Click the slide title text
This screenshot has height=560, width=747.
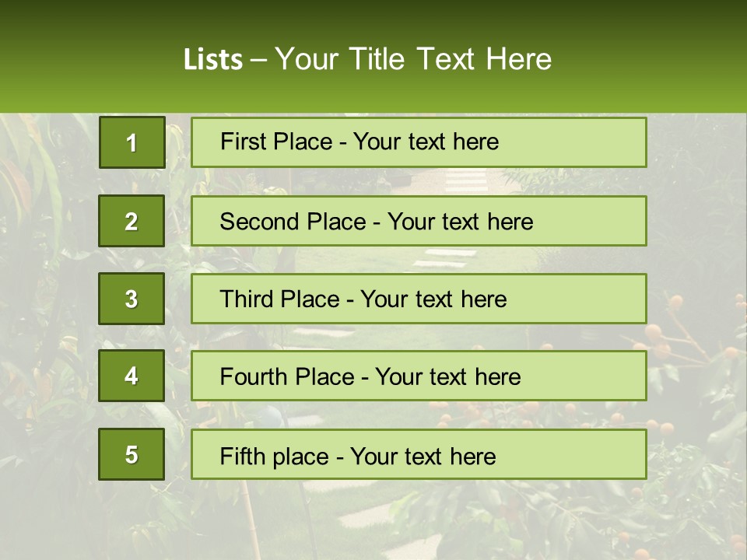367,59
